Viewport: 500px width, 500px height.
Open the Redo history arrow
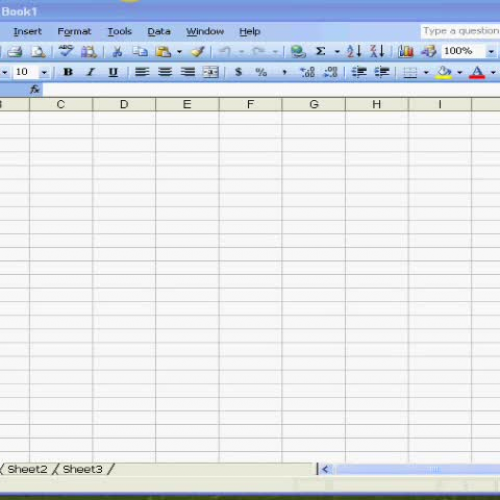click(x=275, y=52)
